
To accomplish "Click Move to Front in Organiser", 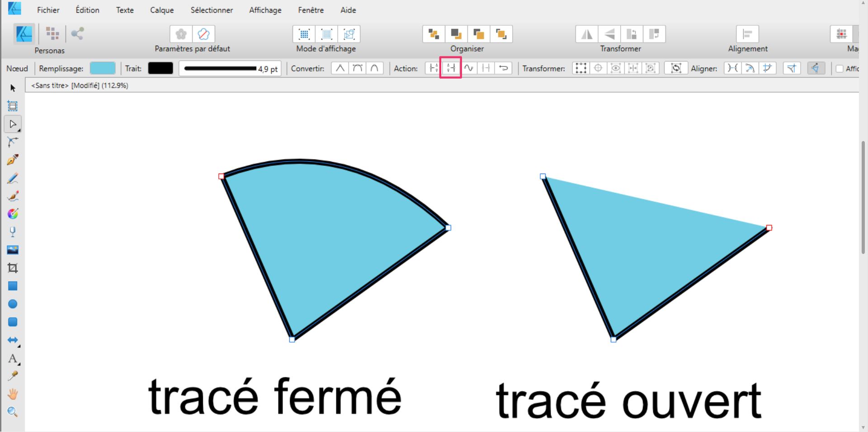I will 501,34.
